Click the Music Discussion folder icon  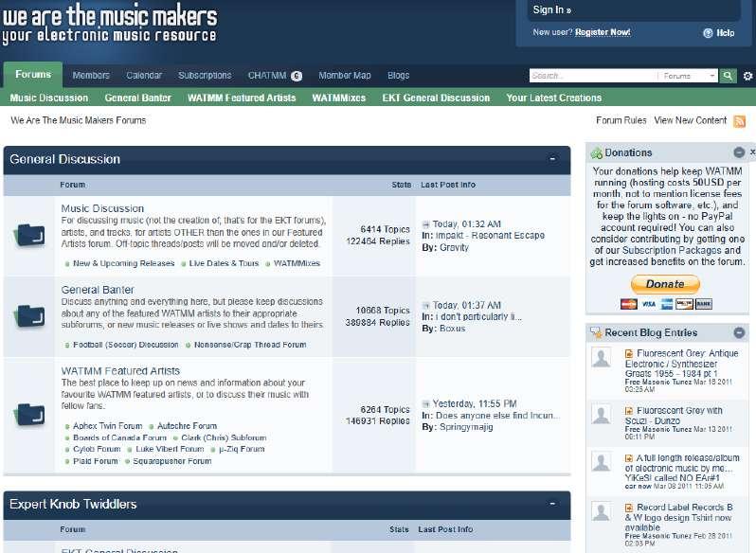click(30, 235)
